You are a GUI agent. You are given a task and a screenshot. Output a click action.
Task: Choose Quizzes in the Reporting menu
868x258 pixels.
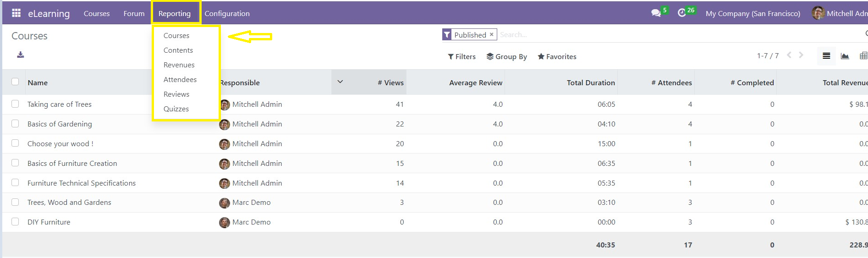(x=176, y=109)
